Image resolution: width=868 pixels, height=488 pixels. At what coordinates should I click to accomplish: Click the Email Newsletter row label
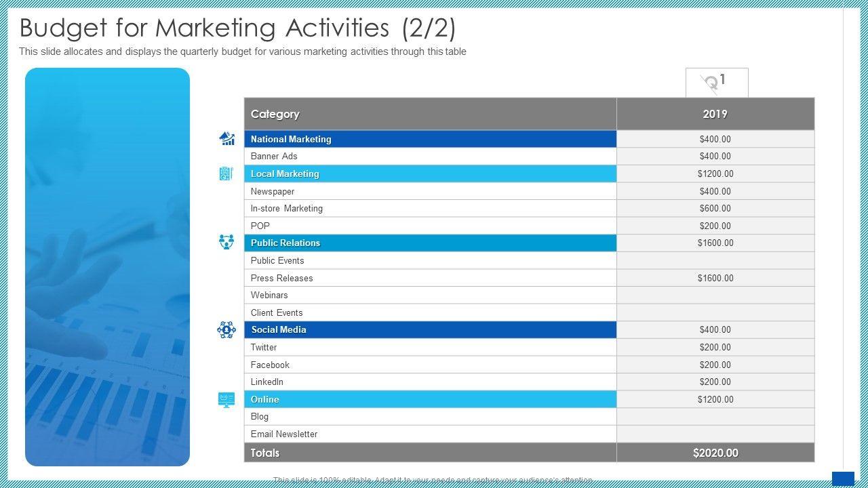(x=284, y=434)
